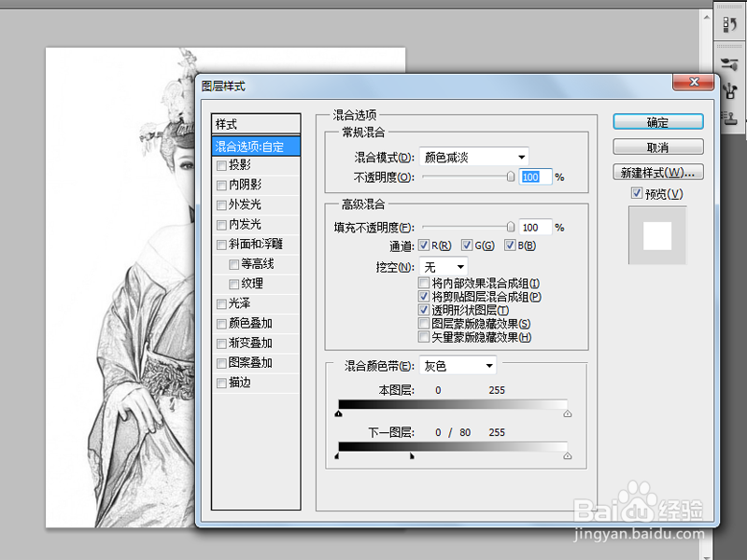Open the History panel icon
The height and width of the screenshot is (560, 747).
click(729, 24)
